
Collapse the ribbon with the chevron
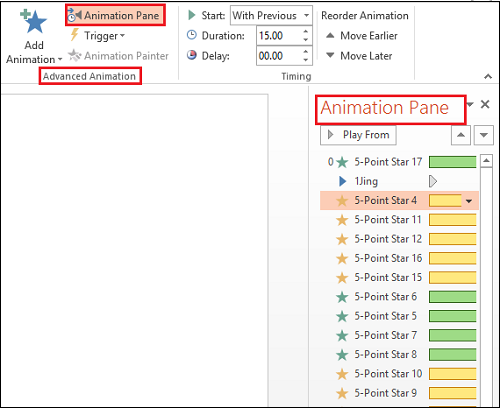(x=488, y=77)
